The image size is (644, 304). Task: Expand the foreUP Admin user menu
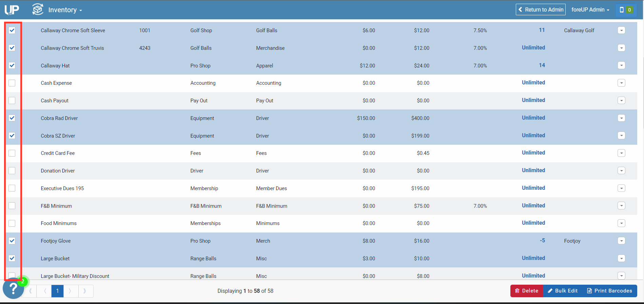(x=590, y=10)
